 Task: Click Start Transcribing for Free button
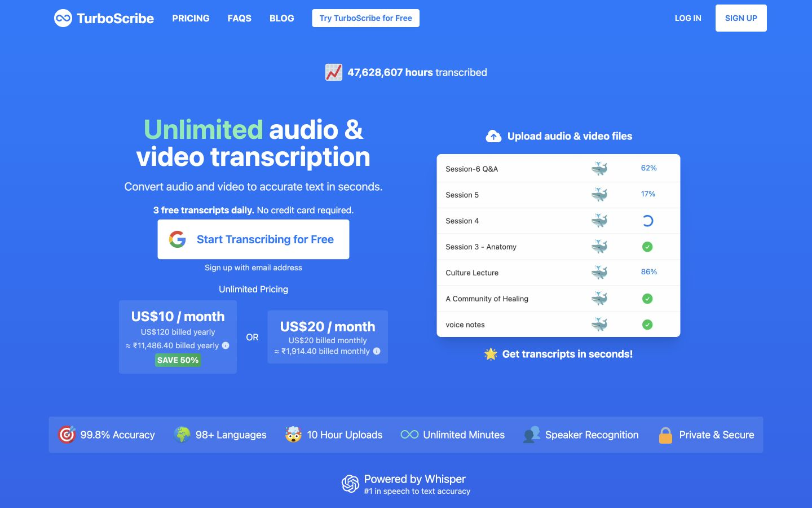point(253,239)
